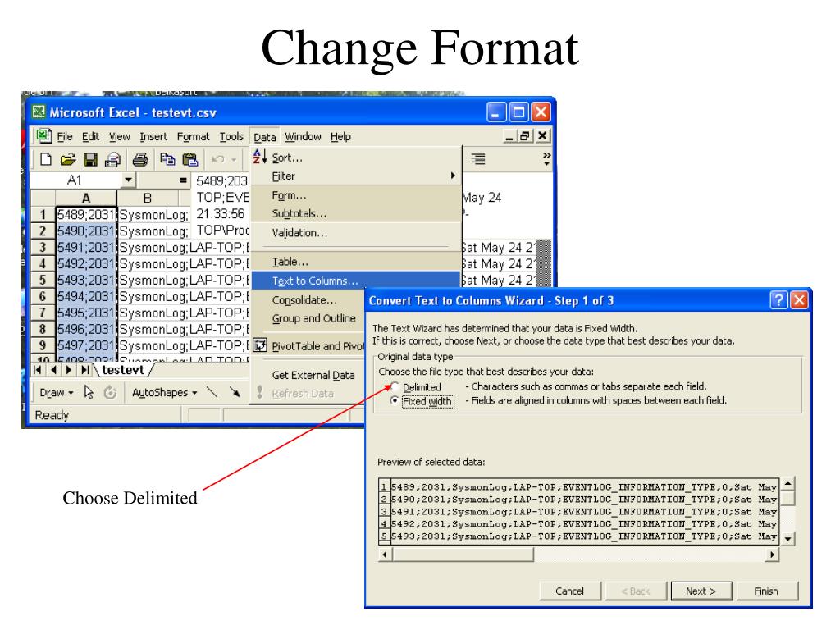Viewport: 840px width, 630px height.
Task: Click the preview horizontal scrollbar thumb
Action: 463,555
